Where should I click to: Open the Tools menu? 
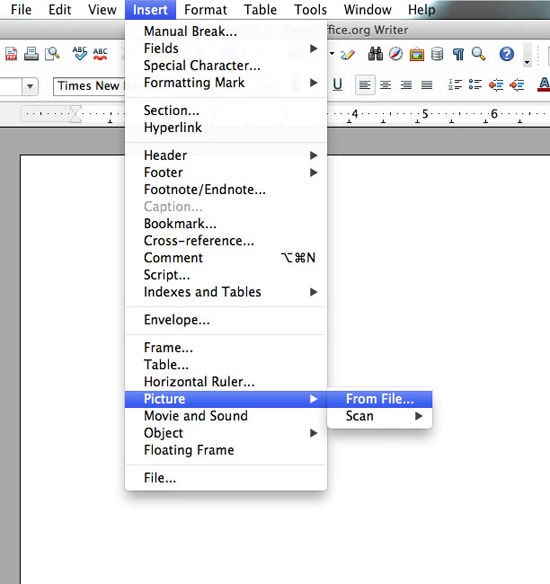click(311, 10)
